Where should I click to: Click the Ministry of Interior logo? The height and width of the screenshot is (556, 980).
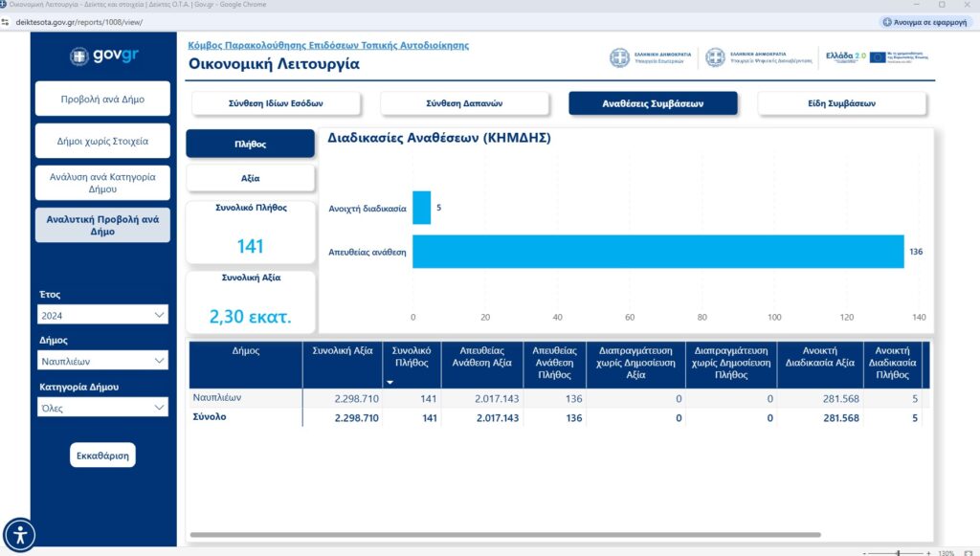651,57
